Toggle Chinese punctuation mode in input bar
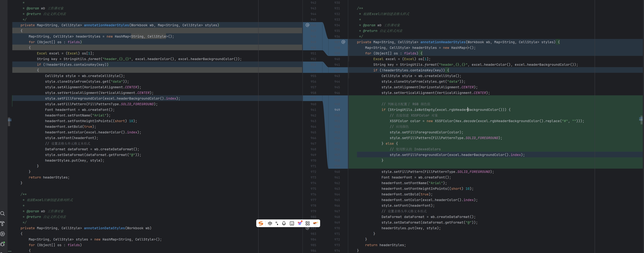644x253 pixels. pyautogui.click(x=277, y=223)
